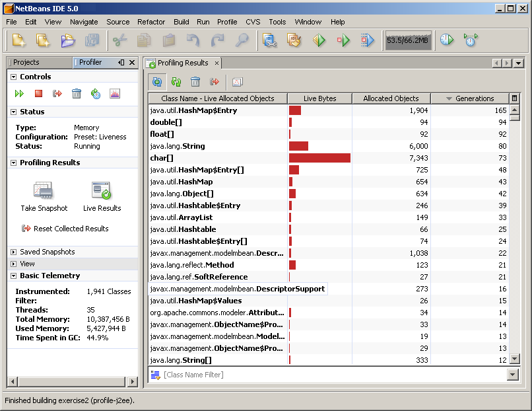Collapse the Profiling Results section
Image resolution: width=532 pixels, height=411 pixels.
click(13, 163)
